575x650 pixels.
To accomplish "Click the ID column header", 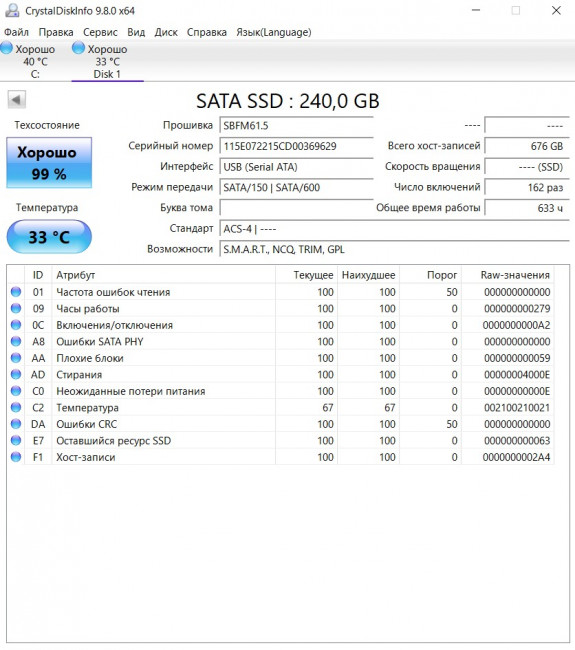I will click(38, 275).
